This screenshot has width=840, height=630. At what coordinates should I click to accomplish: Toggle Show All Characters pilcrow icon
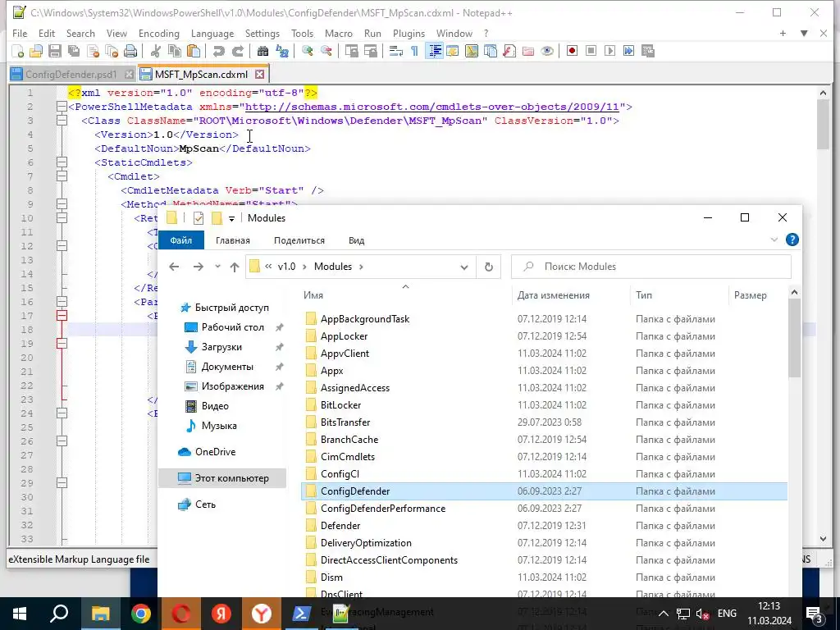pyautogui.click(x=414, y=51)
